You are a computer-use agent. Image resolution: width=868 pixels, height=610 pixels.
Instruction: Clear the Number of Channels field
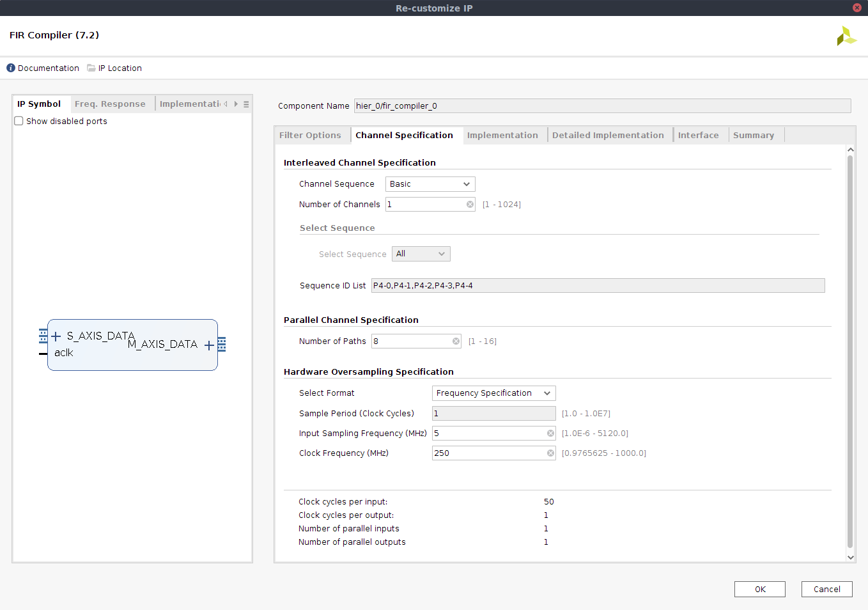point(470,205)
